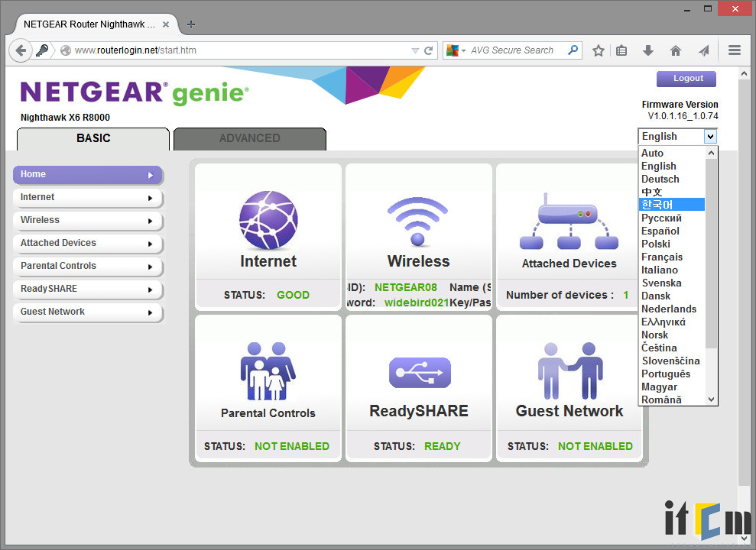Click the Number of devices count
The height and width of the screenshot is (550, 756).
click(626, 295)
